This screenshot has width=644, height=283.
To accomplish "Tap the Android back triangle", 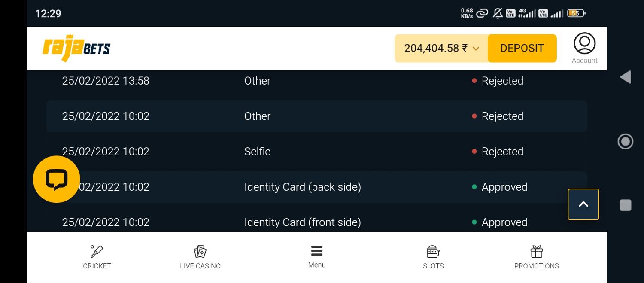I will pos(626,77).
